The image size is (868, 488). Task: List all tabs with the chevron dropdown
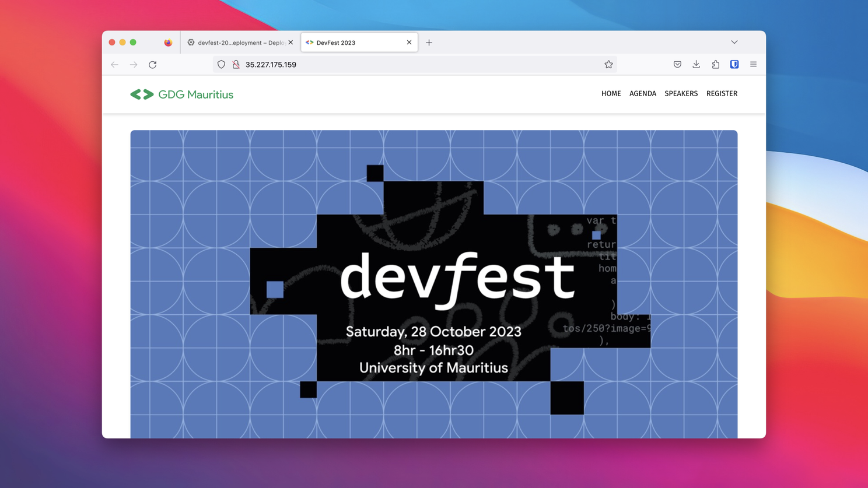(734, 43)
